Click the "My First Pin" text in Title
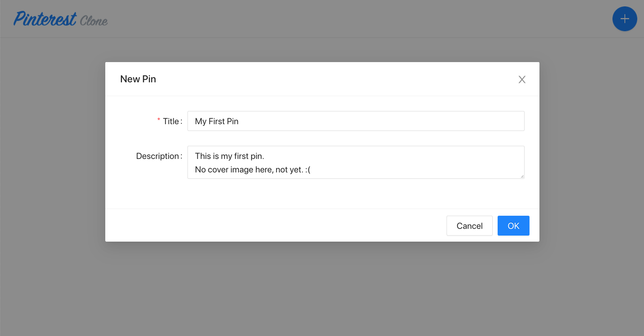 (x=217, y=121)
